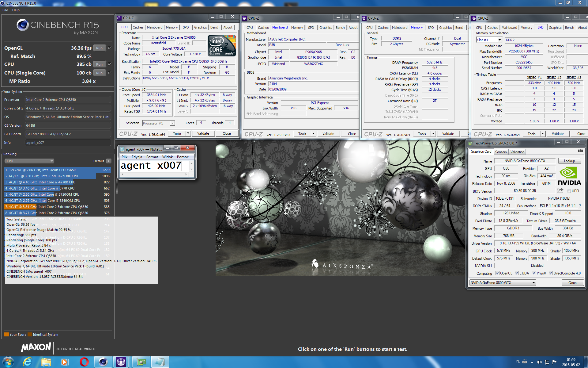
Task: Toggle the PhysX checkbox in GPU-Z
Action: (534, 273)
